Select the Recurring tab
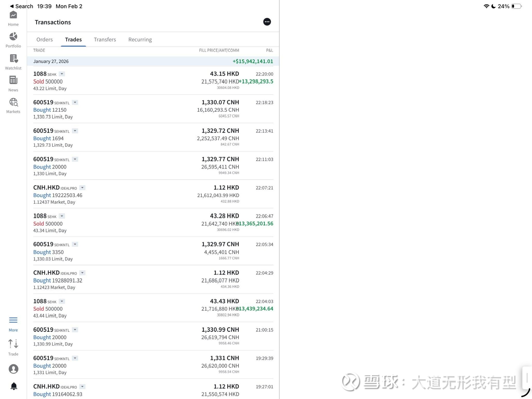Image resolution: width=532 pixels, height=399 pixels. [x=140, y=39]
